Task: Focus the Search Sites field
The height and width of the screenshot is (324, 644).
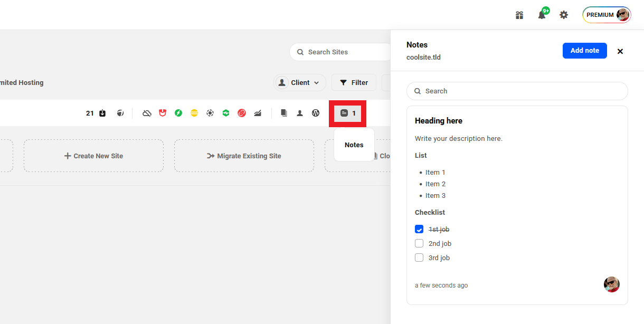Action: coord(341,52)
